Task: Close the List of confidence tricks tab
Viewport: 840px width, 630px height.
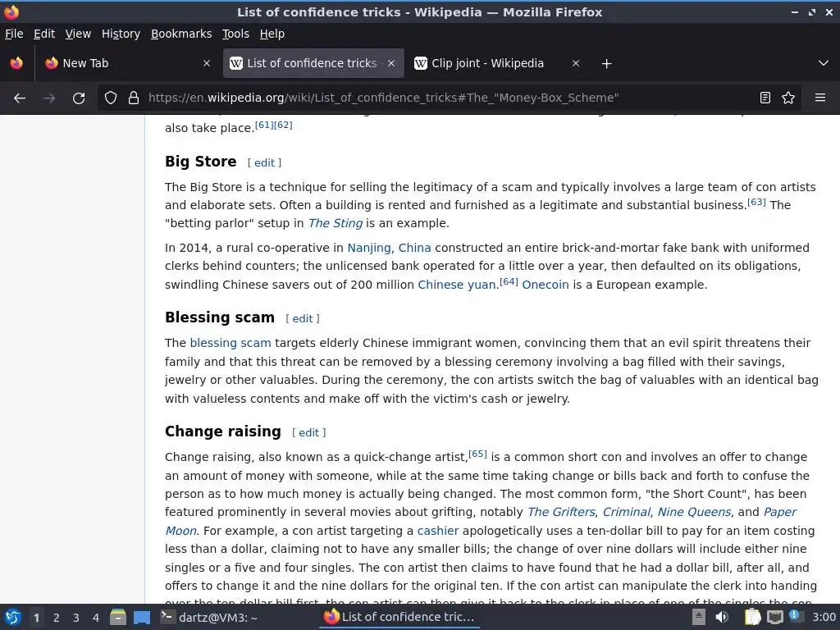Action: (391, 63)
